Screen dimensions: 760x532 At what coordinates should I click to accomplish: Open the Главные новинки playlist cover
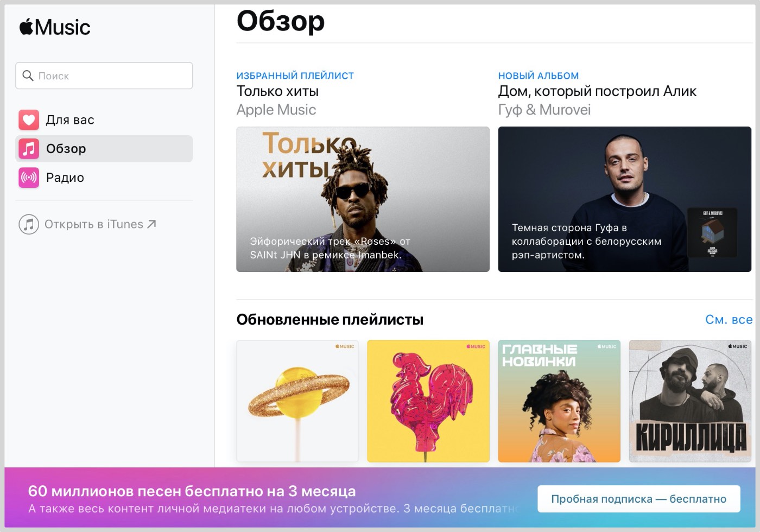coord(559,401)
